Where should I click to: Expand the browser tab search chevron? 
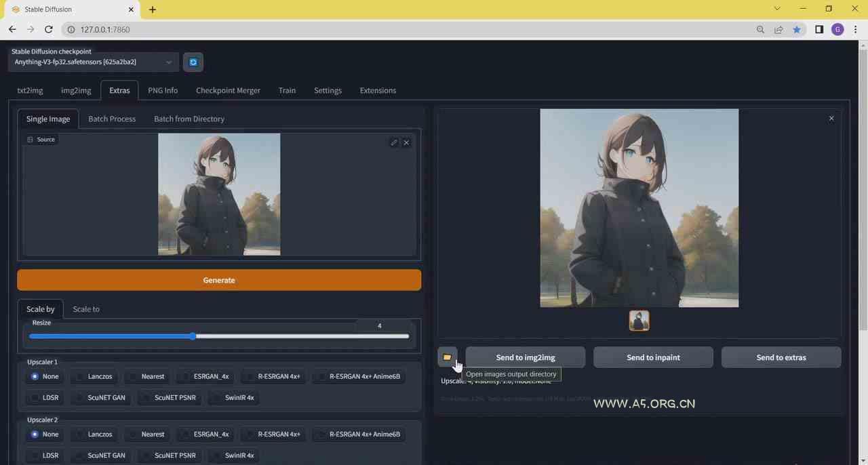776,9
